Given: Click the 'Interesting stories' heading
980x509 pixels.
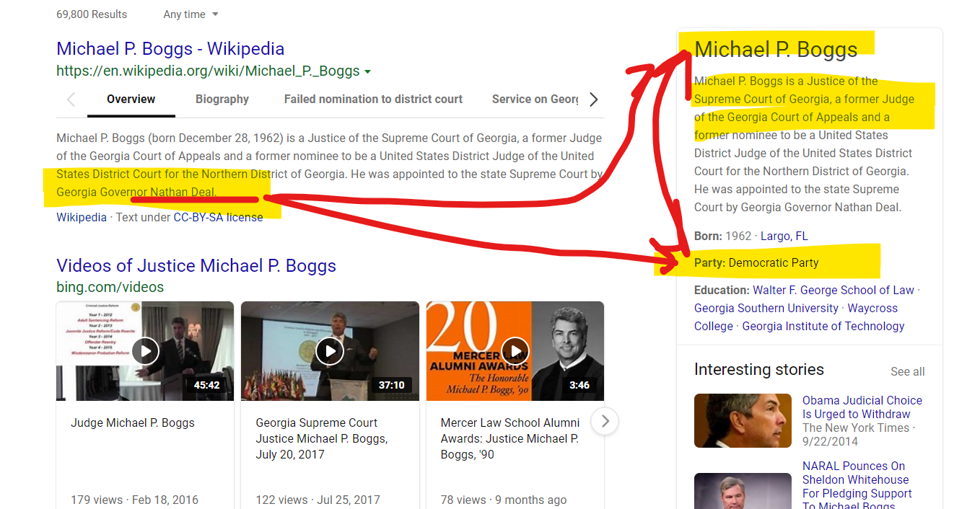Looking at the screenshot, I should click(759, 369).
